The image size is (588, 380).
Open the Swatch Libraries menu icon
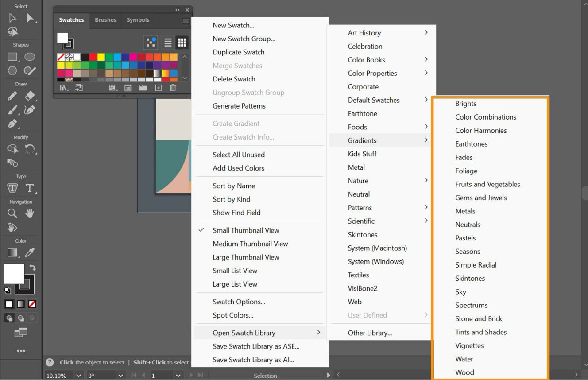64,88
